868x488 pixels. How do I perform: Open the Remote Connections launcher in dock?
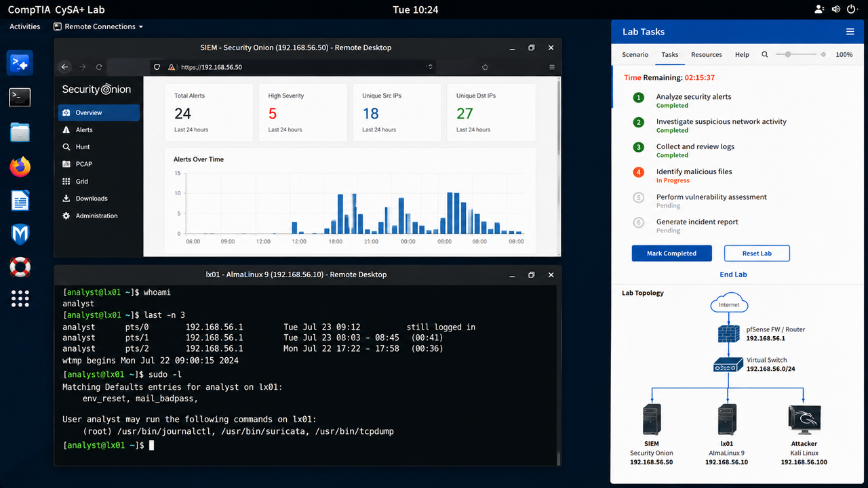[20, 62]
